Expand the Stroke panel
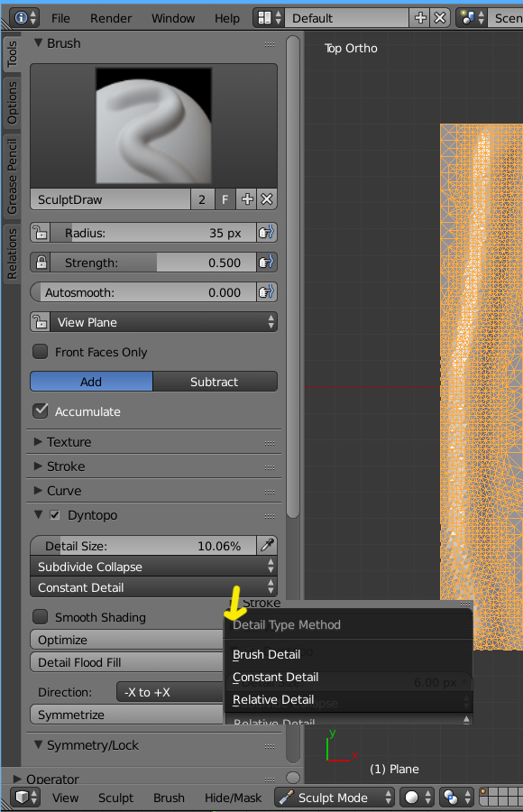Viewport: 523px width, 812px height. (x=38, y=466)
